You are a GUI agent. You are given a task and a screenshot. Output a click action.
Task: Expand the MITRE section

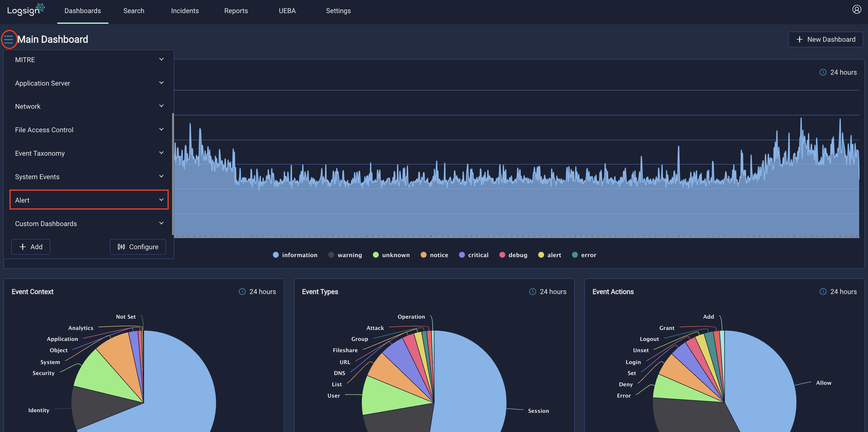(89, 60)
